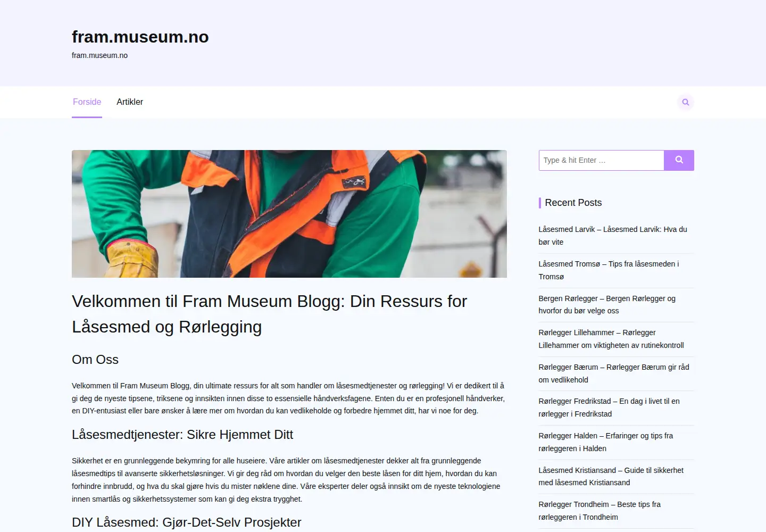This screenshot has width=766, height=532.
Task: Open post 'Låsesmed Tromsø – Tips fra låsesmeden i Tromsø'
Action: [609, 270]
